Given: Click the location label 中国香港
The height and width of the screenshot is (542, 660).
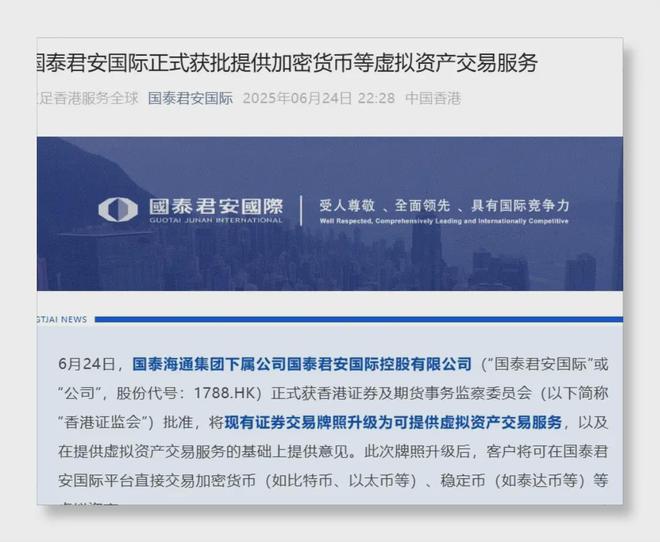Looking at the screenshot, I should tap(433, 98).
